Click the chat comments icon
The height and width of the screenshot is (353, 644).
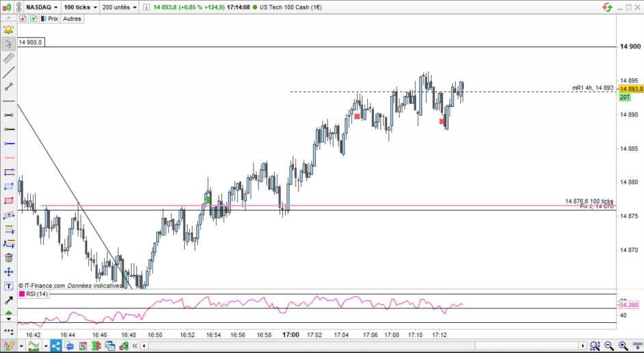(x=69, y=345)
